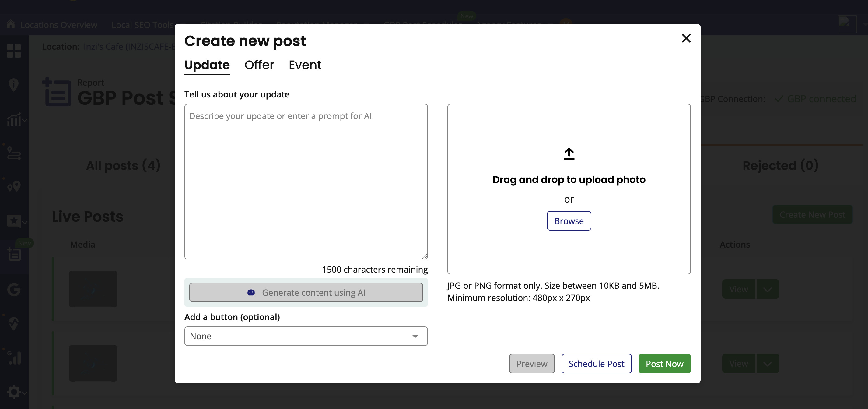
Task: Select the Rejected (0) tab
Action: 780,166
